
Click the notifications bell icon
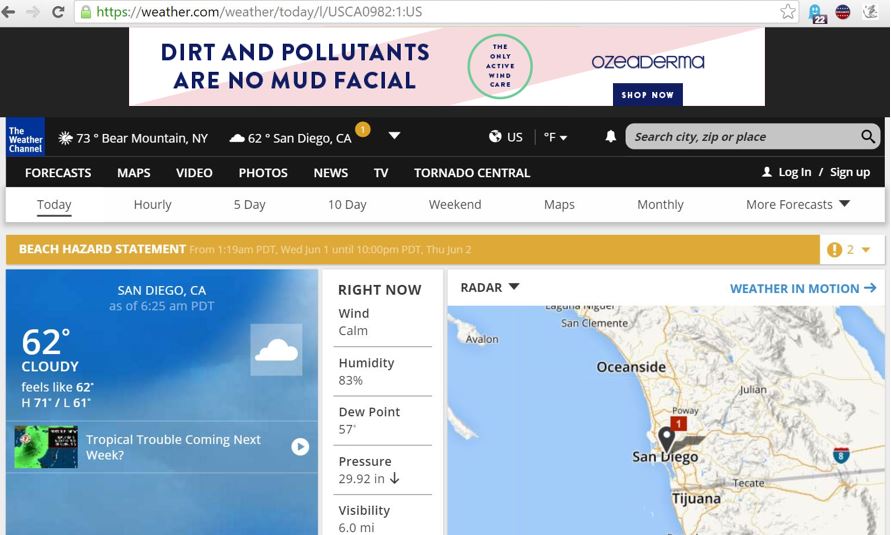(x=610, y=136)
